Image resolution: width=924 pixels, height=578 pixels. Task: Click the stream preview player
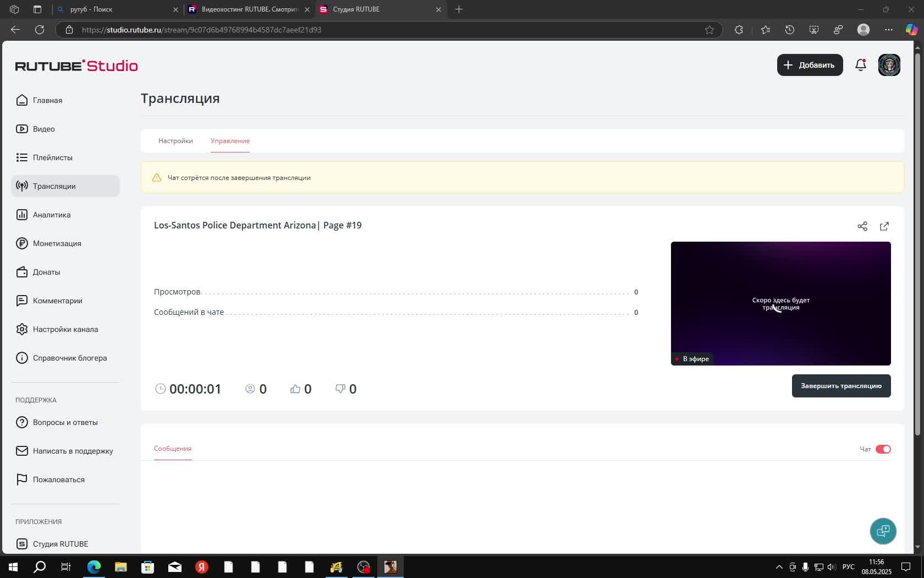tap(781, 303)
